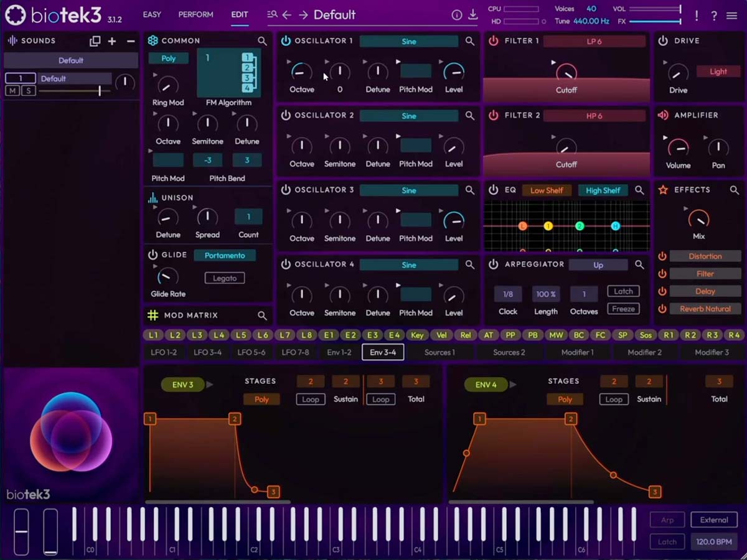Viewport: 747px width, 560px height.
Task: Open Oscillator 1 magnifier icon
Action: 470,41
